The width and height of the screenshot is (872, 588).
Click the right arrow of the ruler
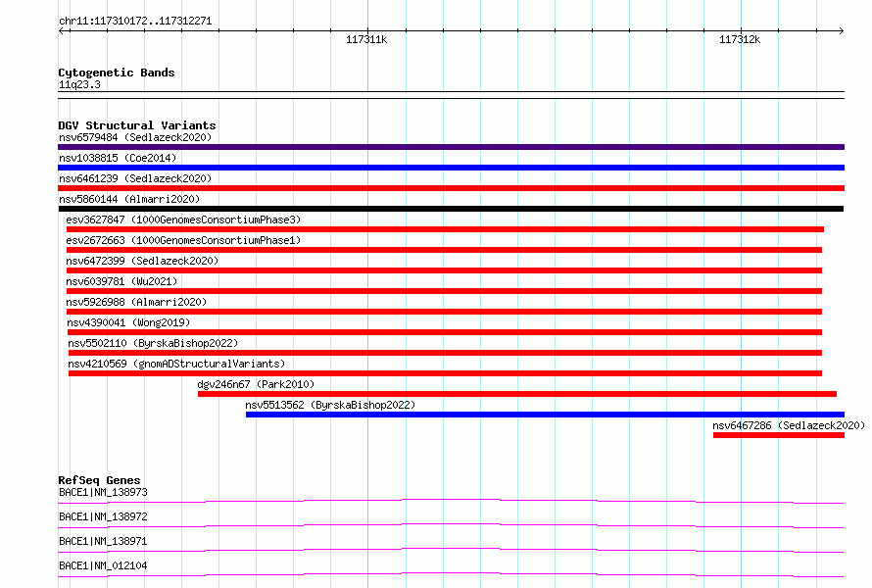pos(841,30)
